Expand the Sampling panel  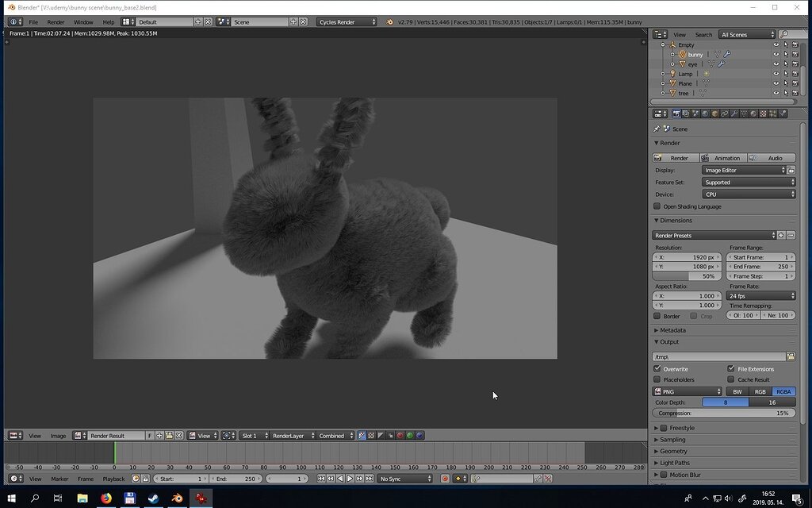tap(672, 440)
